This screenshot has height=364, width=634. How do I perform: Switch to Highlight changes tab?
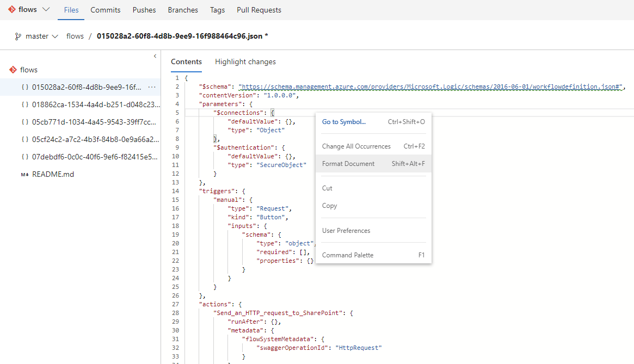[x=245, y=61]
